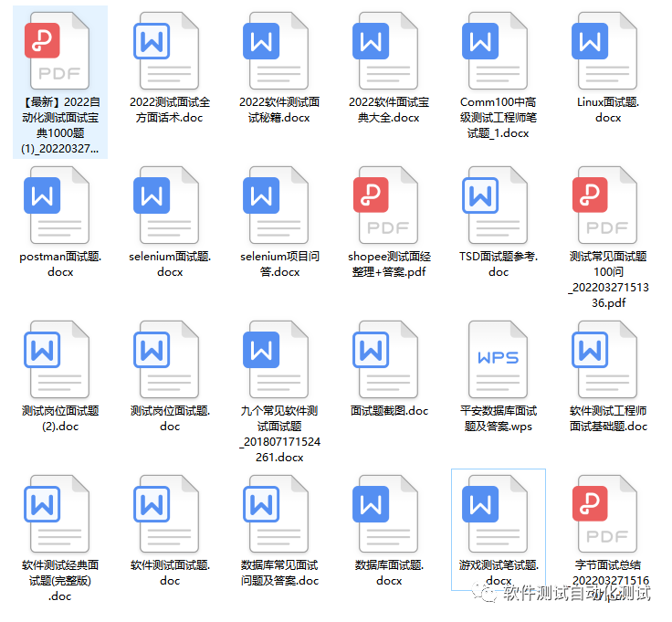Click the selenium面试题.docx Word icon
672x622 pixels.
tap(167, 205)
